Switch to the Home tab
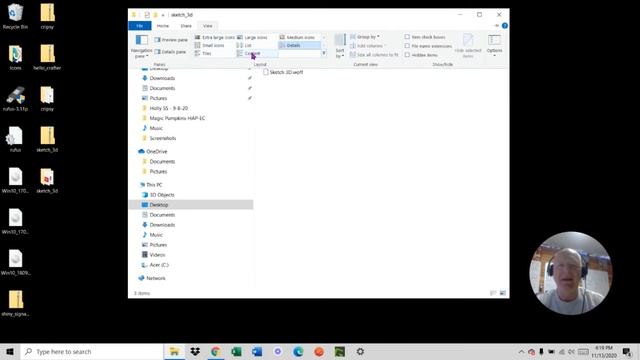 (162, 26)
